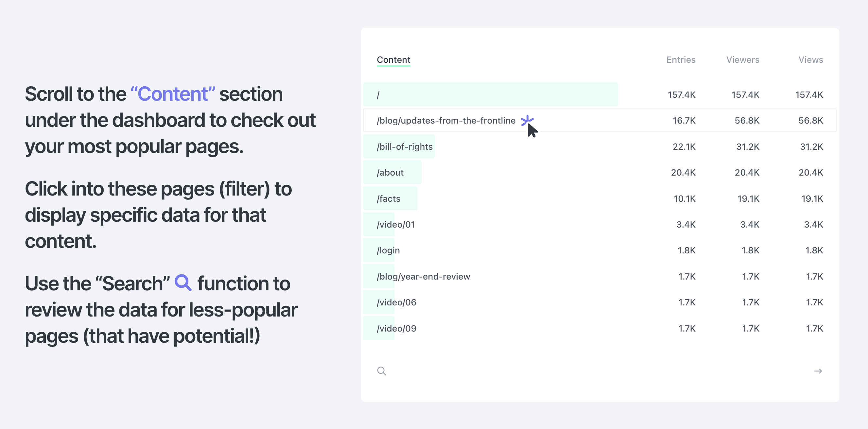Click the next-page arrow icon
Viewport: 868px width, 429px height.
818,371
